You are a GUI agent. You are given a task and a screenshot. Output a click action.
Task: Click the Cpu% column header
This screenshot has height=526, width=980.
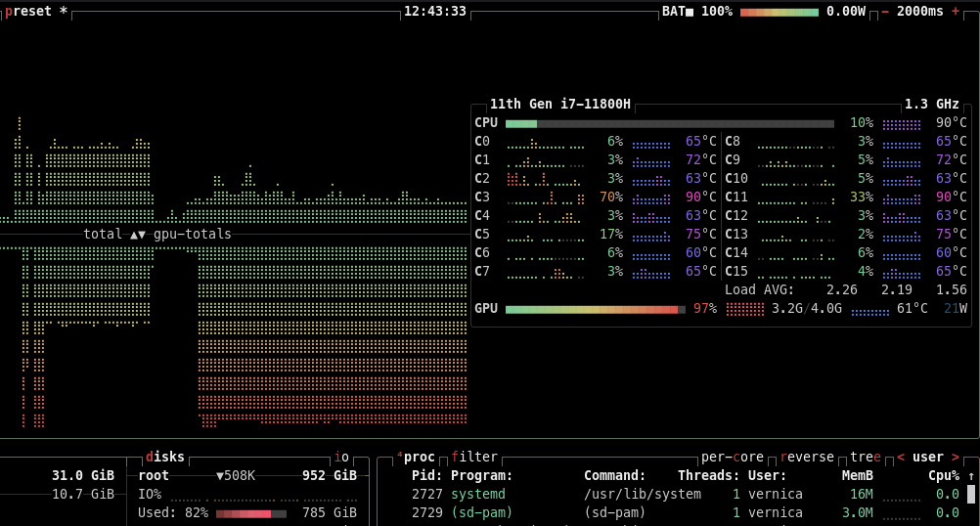(x=944, y=476)
